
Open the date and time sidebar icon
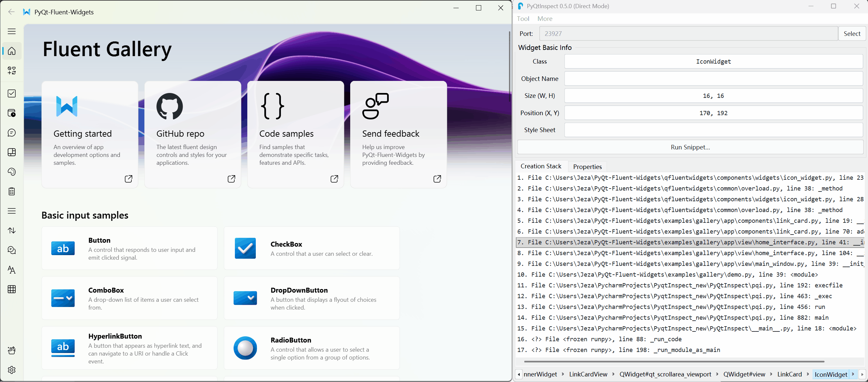click(12, 113)
